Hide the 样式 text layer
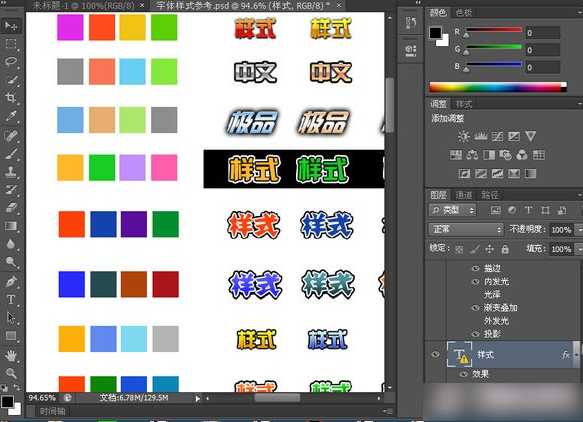Image resolution: width=583 pixels, height=422 pixels. [435, 354]
